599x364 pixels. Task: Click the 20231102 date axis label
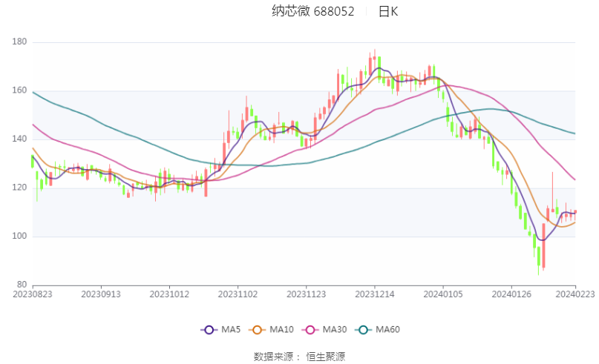click(238, 294)
